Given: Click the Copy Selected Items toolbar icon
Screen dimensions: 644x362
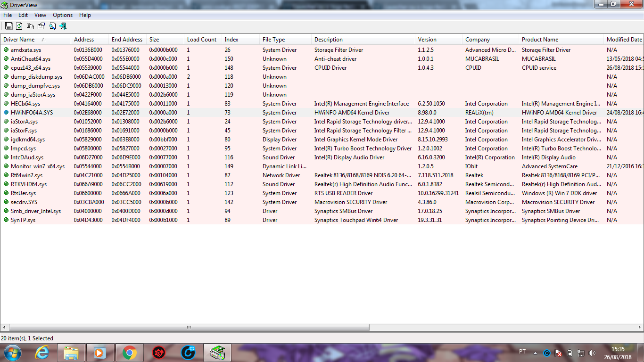Looking at the screenshot, I should pos(30,26).
